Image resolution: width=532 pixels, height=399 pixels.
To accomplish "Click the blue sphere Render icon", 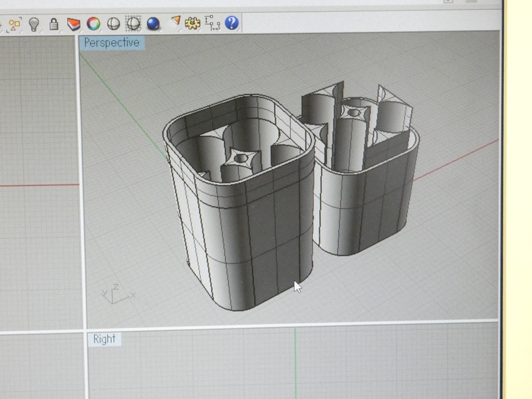I will coord(153,24).
